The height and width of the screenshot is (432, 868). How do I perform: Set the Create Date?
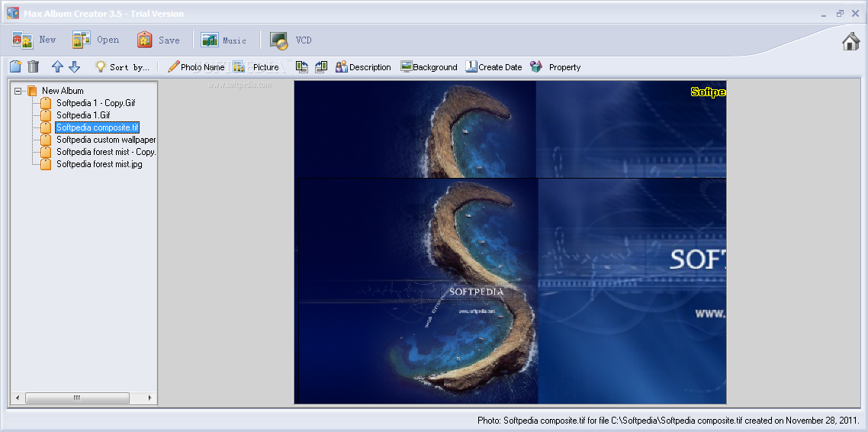point(493,67)
